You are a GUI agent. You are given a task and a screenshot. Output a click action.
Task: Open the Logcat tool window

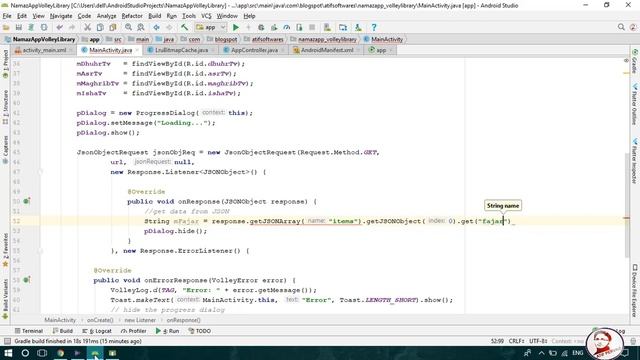coord(97,331)
